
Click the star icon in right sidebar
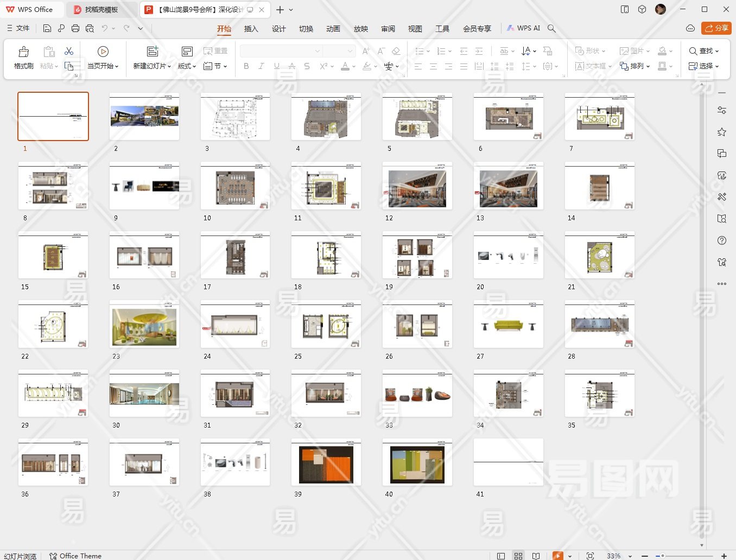(721, 132)
